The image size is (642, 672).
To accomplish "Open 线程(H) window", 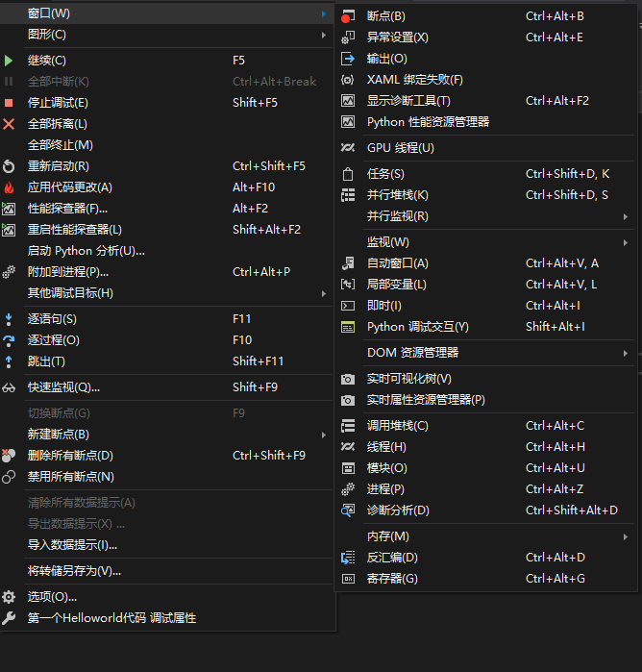I will (x=486, y=447).
